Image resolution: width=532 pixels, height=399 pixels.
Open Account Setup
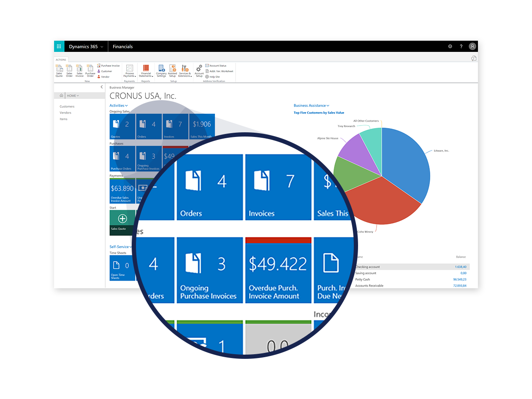pos(199,71)
